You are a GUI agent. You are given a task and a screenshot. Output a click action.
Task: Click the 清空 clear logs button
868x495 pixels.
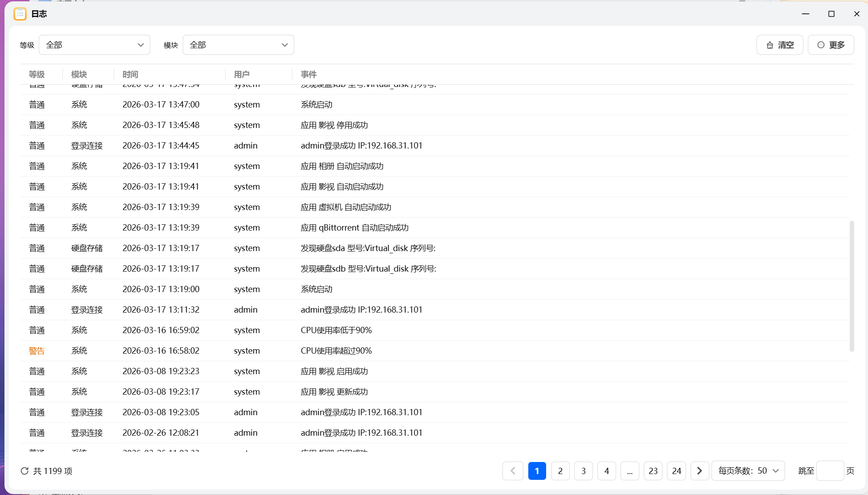click(780, 45)
